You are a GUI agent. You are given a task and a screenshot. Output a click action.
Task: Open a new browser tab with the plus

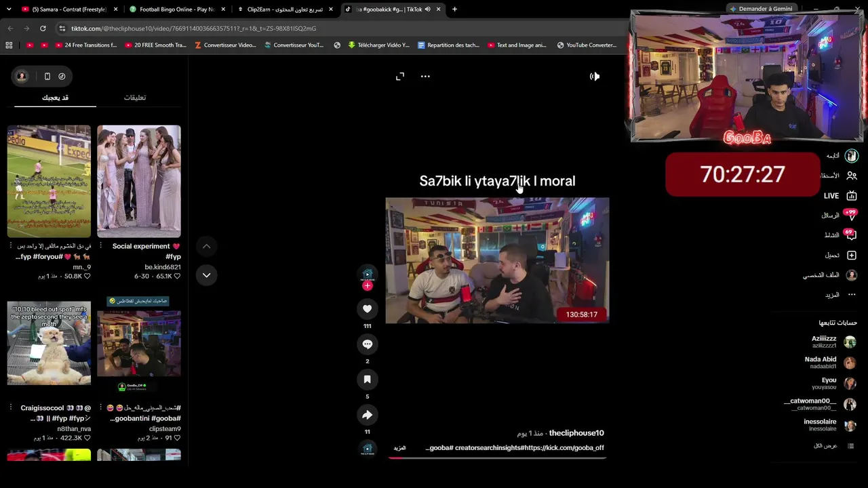(x=454, y=9)
